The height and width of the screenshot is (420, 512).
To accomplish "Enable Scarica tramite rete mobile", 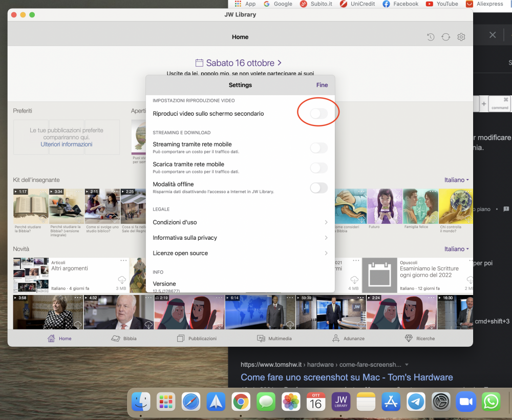I will tap(318, 167).
